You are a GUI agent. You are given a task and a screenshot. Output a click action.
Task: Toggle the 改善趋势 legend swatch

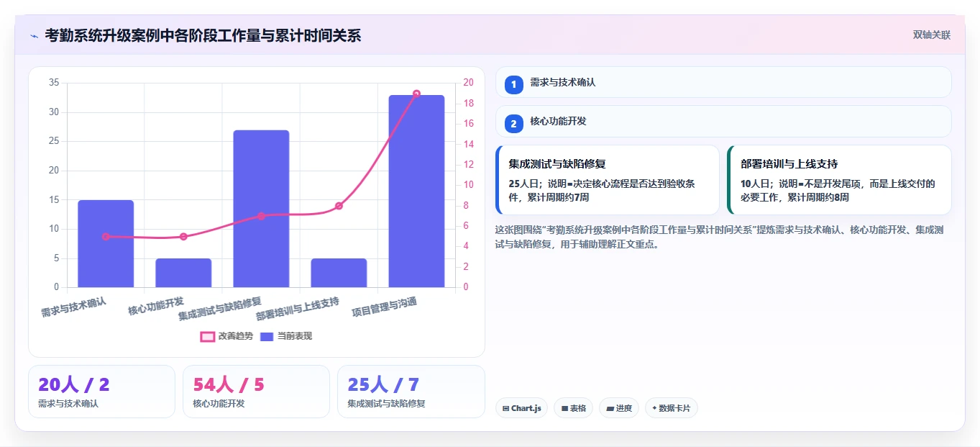pos(207,336)
